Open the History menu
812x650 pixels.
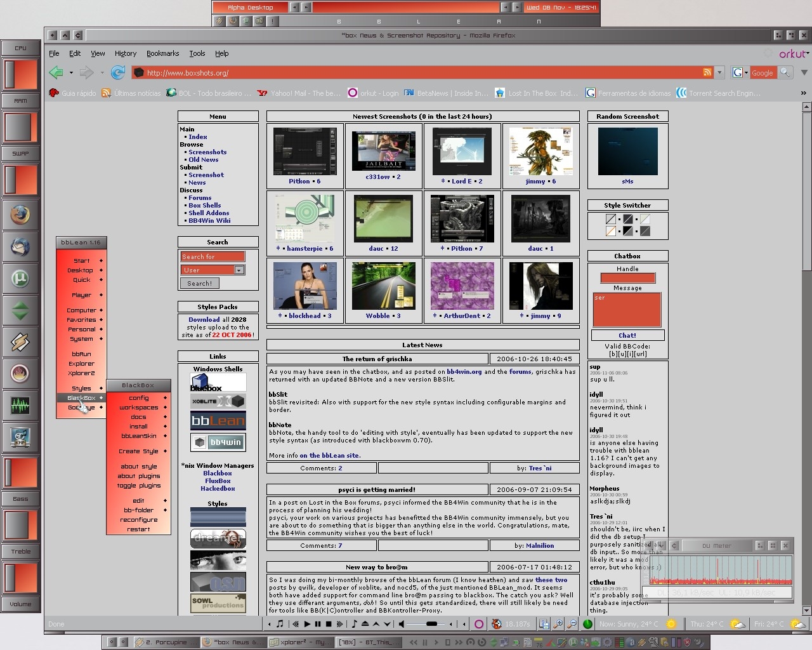125,54
